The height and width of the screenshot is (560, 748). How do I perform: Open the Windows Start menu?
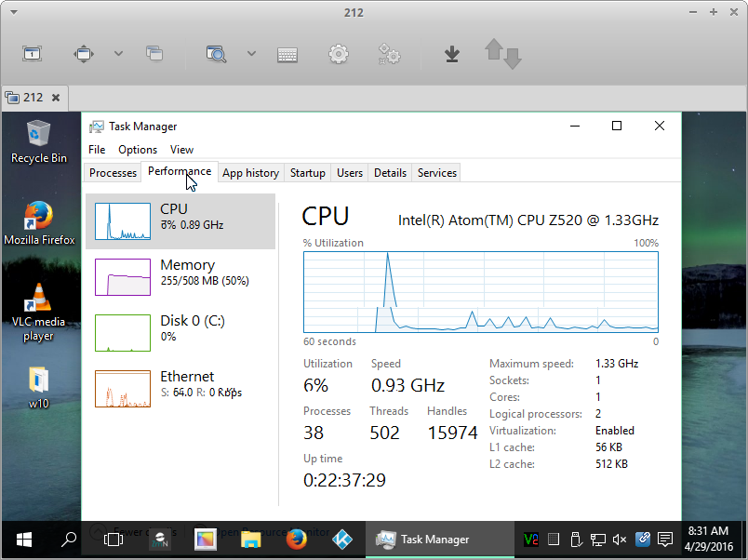[x=24, y=540]
